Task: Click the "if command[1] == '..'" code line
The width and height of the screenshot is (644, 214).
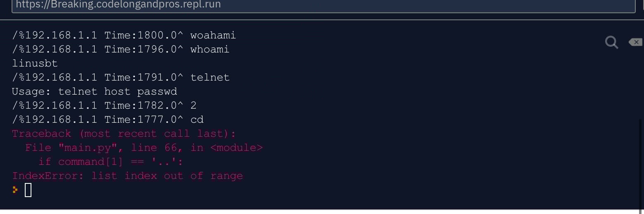Action: [110, 162]
